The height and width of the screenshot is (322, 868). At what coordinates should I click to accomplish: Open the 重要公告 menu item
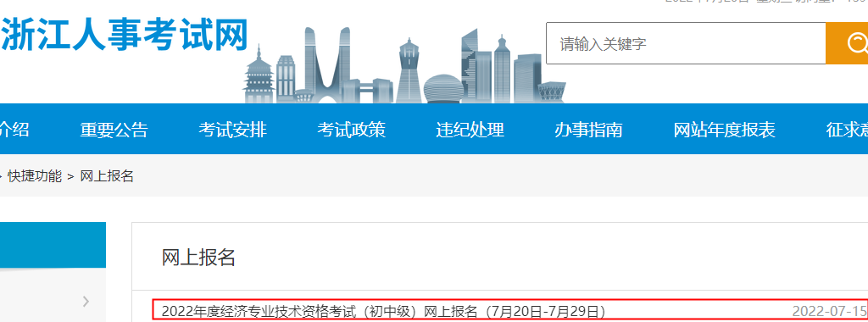(x=114, y=130)
